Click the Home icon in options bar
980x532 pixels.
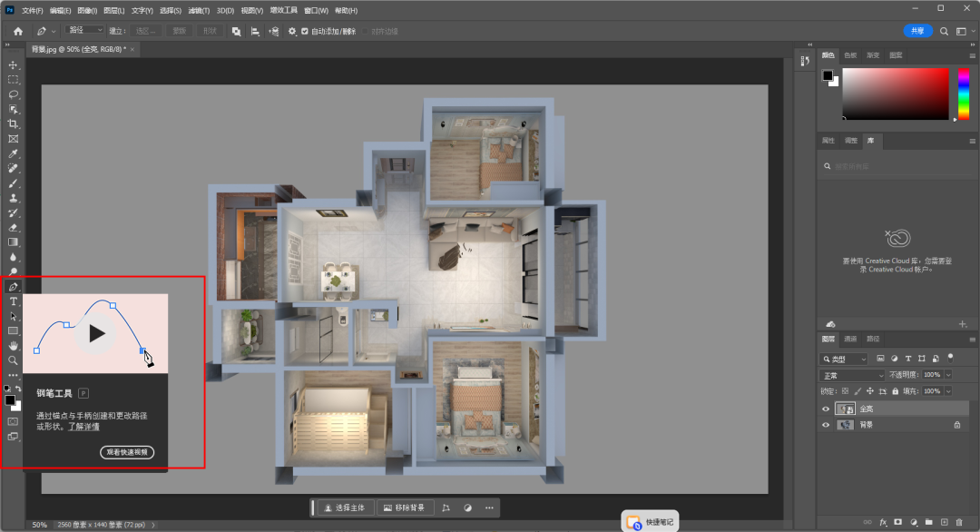(x=18, y=31)
